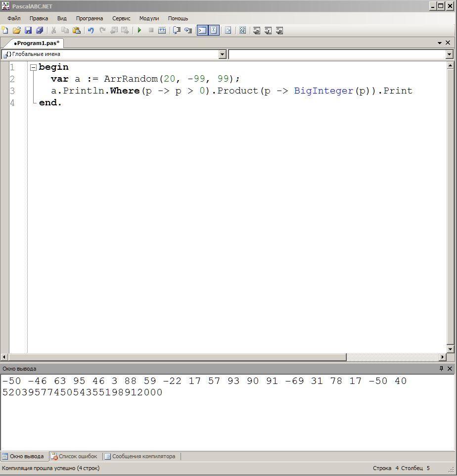Screen dimensions: 457x476
Task: Click the Save All icon
Action: [x=40, y=30]
